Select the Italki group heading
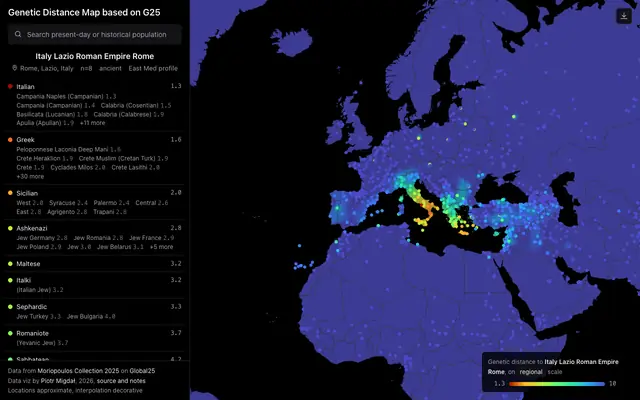 pyautogui.click(x=24, y=280)
